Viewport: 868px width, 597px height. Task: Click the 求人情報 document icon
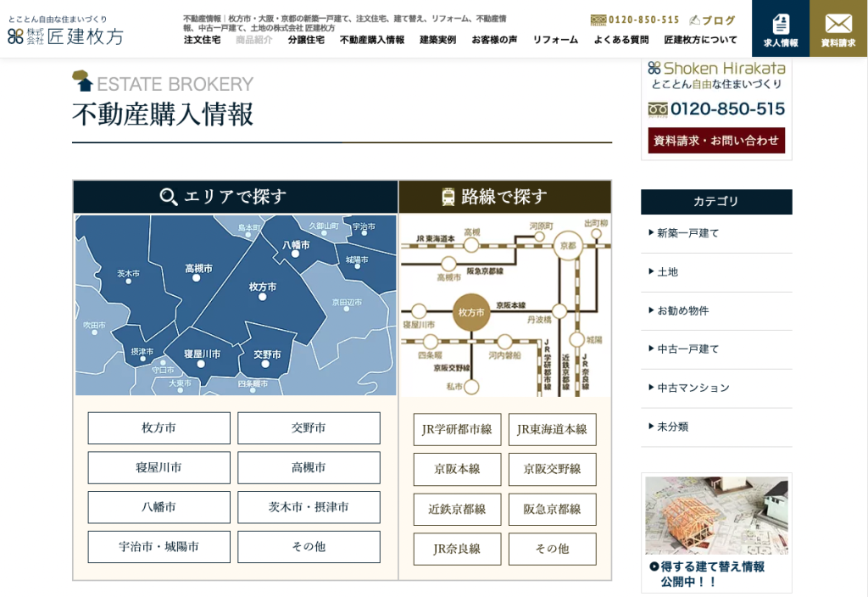click(780, 24)
